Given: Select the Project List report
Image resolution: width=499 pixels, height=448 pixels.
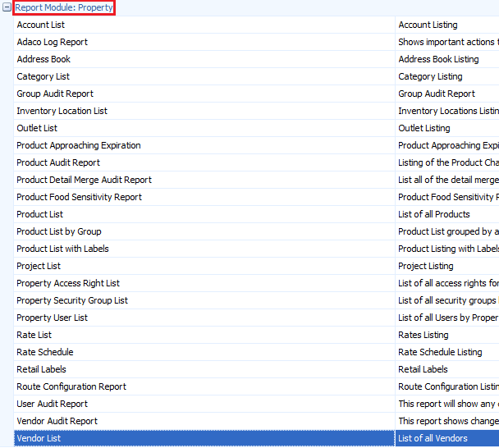Looking at the screenshot, I should (39, 266).
